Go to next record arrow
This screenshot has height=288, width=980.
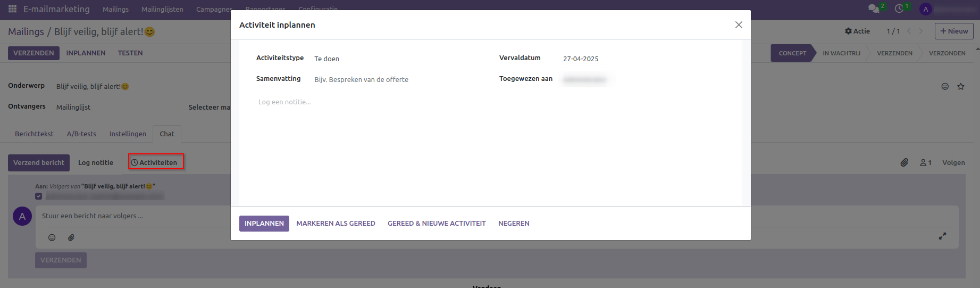coord(921,31)
